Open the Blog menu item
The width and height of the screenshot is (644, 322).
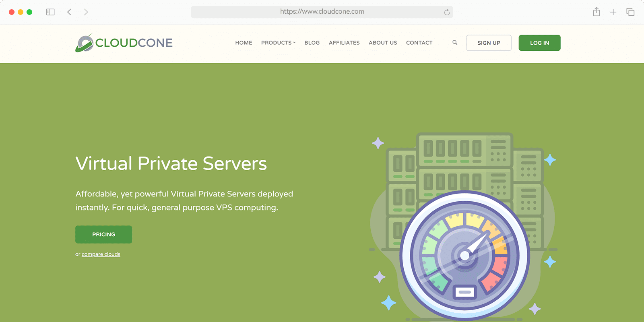[312, 43]
